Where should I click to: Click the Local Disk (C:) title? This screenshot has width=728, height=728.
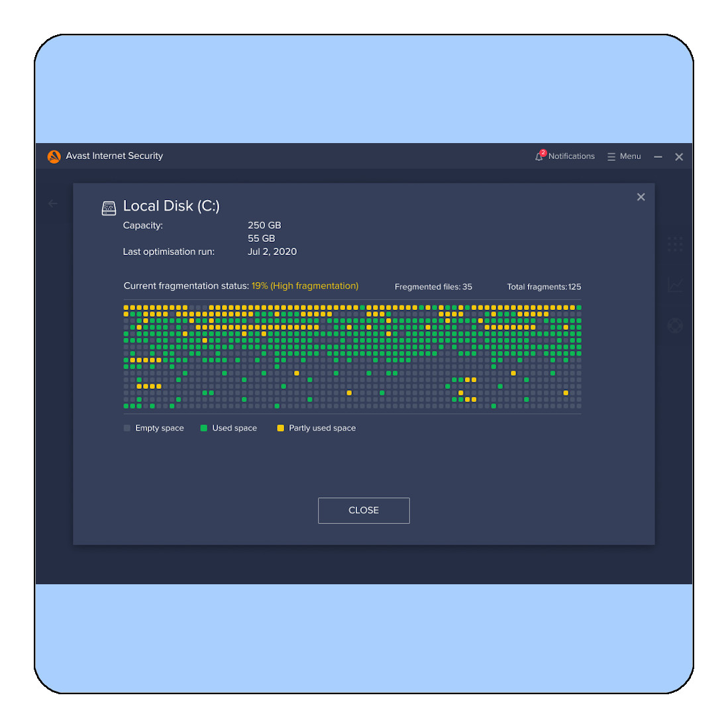(172, 206)
